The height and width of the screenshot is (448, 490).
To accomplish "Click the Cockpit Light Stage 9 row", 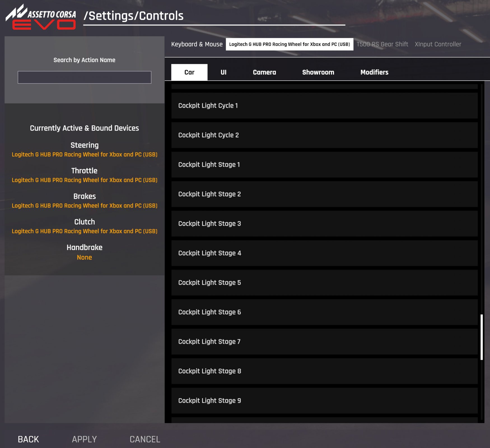I will [x=324, y=401].
